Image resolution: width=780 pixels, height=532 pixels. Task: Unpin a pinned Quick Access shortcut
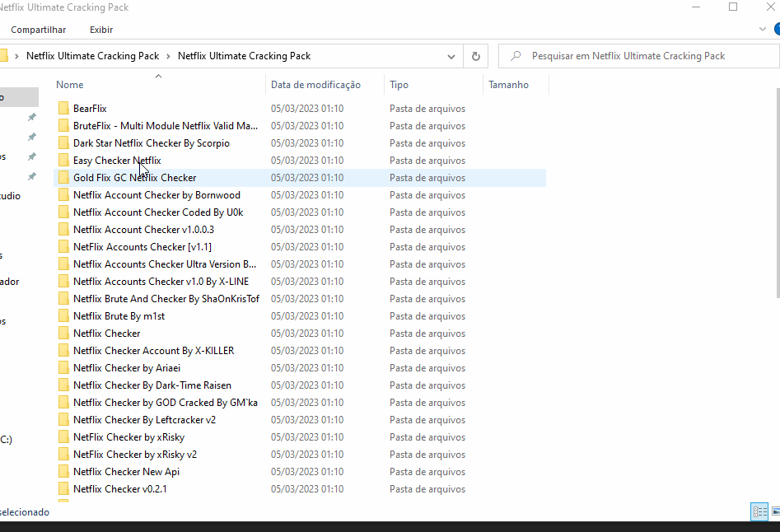31,118
